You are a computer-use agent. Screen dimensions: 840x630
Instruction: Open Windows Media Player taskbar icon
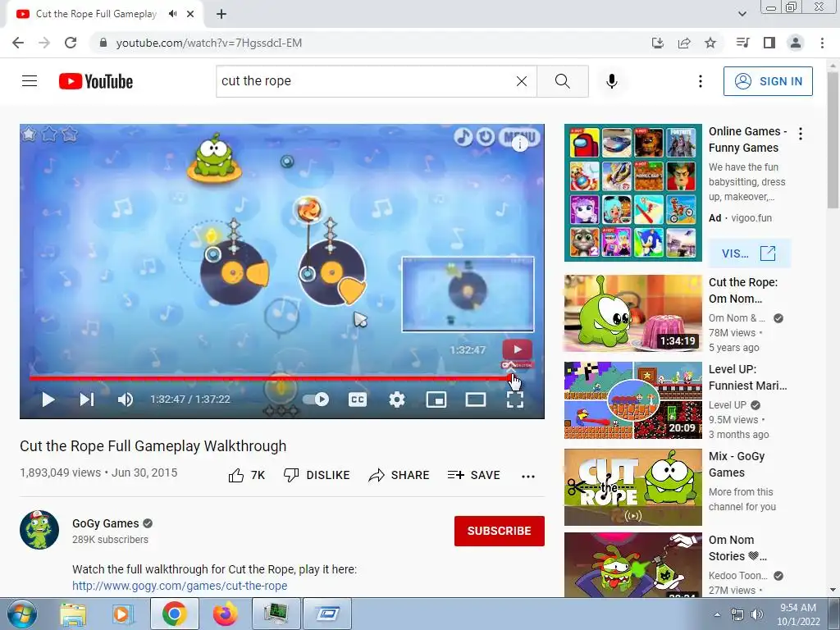pyautogui.click(x=123, y=614)
